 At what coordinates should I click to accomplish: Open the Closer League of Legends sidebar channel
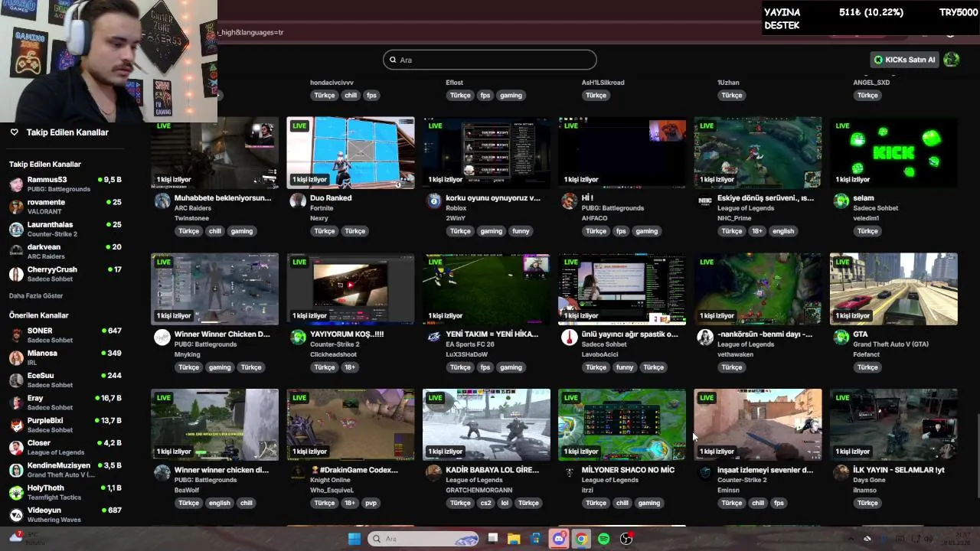pyautogui.click(x=65, y=447)
